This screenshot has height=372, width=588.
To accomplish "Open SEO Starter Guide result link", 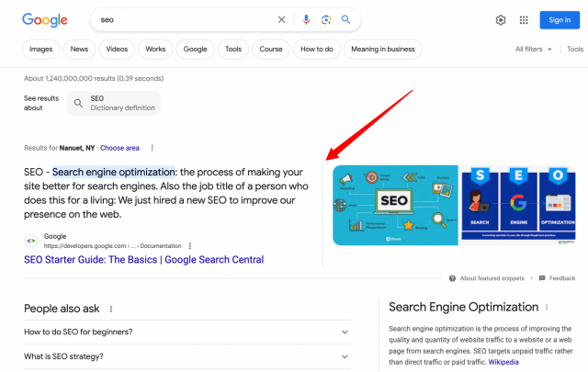I will click(143, 260).
